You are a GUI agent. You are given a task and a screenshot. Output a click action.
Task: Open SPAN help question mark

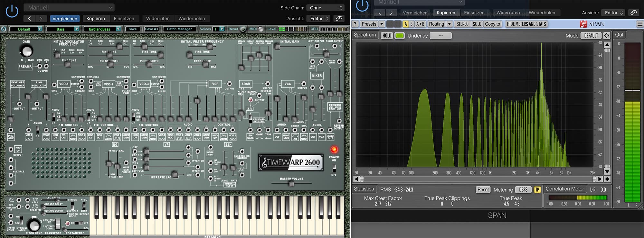pyautogui.click(x=355, y=24)
